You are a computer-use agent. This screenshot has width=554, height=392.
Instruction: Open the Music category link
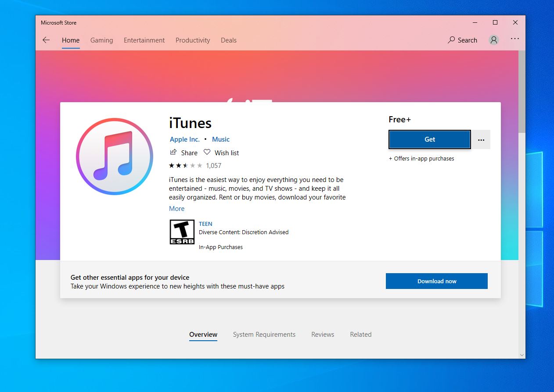(221, 139)
